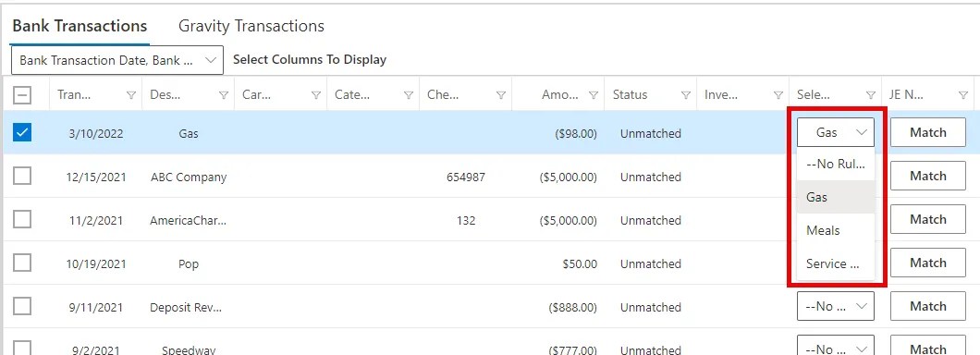Open the Gas rule dropdown
The height and width of the screenshot is (355, 980).
click(836, 132)
